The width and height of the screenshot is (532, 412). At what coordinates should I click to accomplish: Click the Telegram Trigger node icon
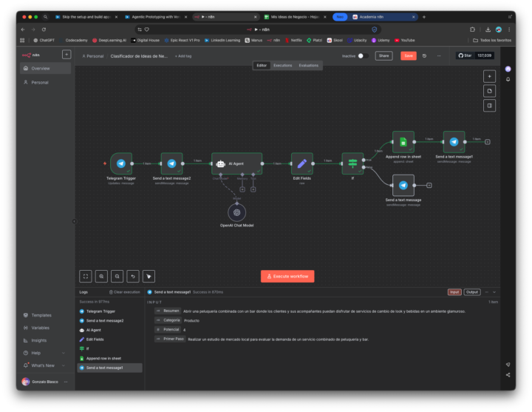click(x=120, y=163)
